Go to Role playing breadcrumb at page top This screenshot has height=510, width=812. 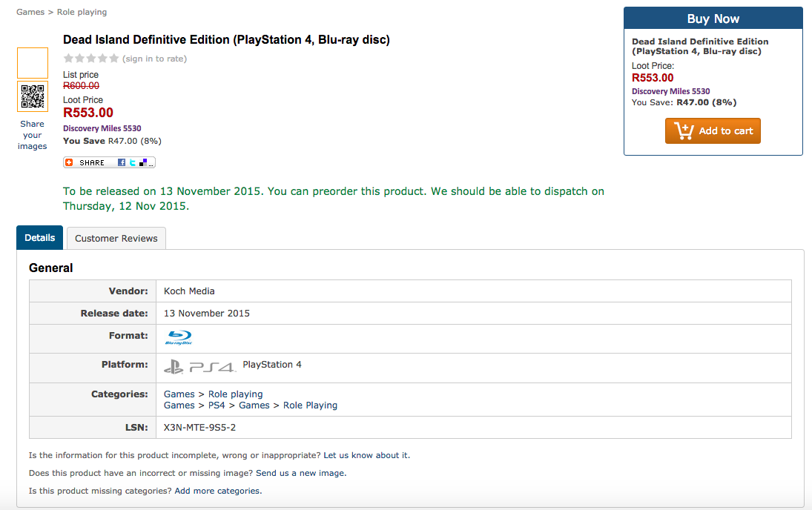(x=82, y=12)
